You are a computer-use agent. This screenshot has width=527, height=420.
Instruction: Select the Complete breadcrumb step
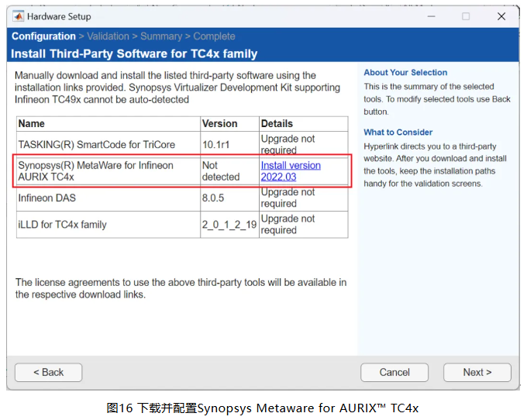point(214,36)
